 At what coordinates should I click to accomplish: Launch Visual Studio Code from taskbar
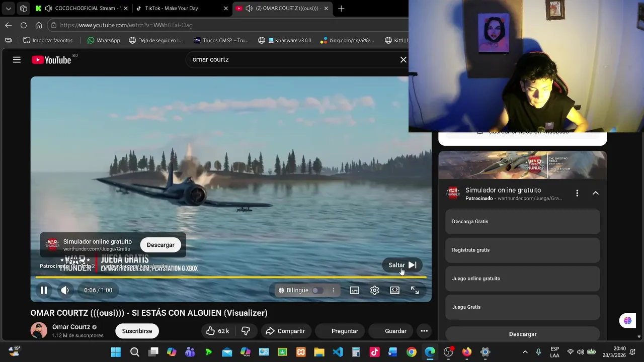pos(338,352)
